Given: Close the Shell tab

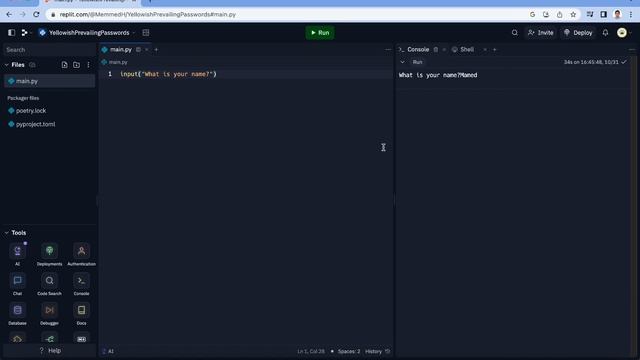Looking at the screenshot, I should point(485,50).
